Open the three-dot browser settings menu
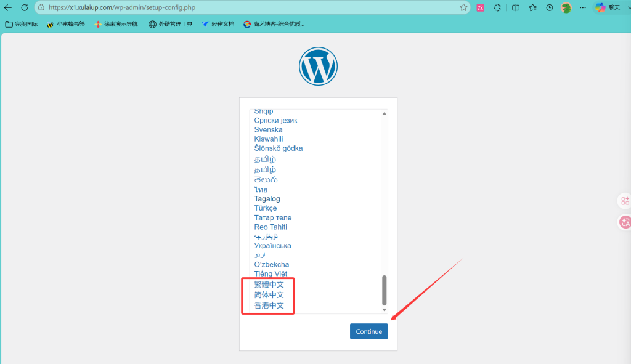 click(x=583, y=7)
